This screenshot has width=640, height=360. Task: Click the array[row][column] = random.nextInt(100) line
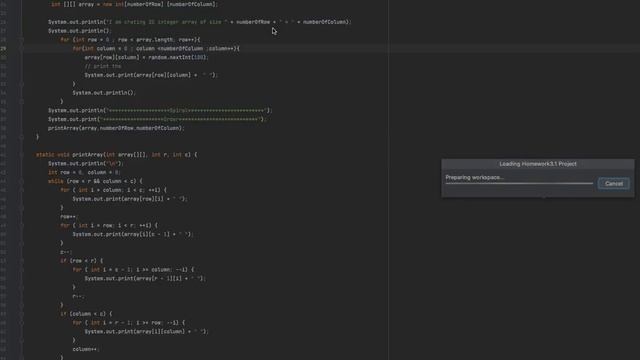tap(146, 57)
